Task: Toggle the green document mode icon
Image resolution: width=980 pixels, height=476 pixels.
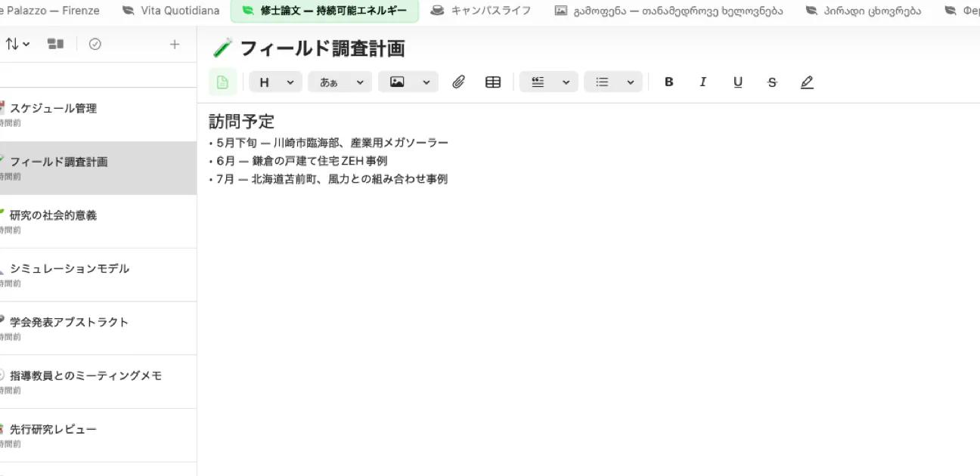Action: coord(222,82)
